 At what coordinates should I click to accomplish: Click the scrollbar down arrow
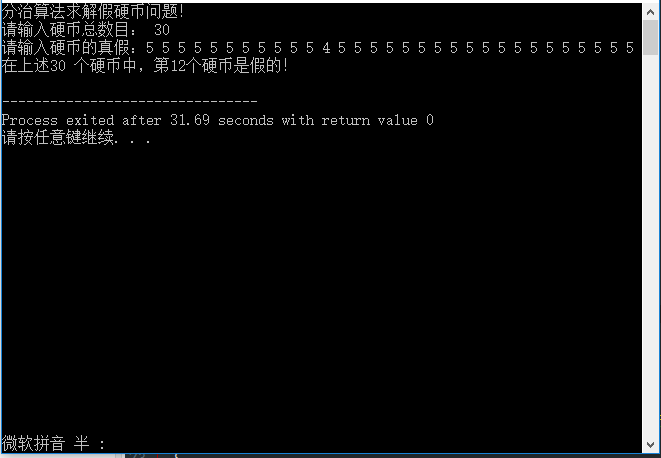pyautogui.click(x=650, y=445)
